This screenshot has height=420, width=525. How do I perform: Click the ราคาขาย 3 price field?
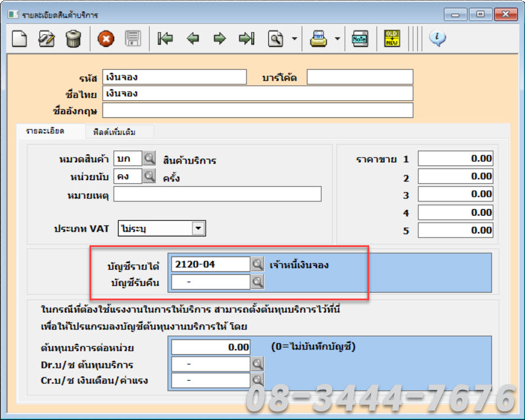(x=456, y=194)
